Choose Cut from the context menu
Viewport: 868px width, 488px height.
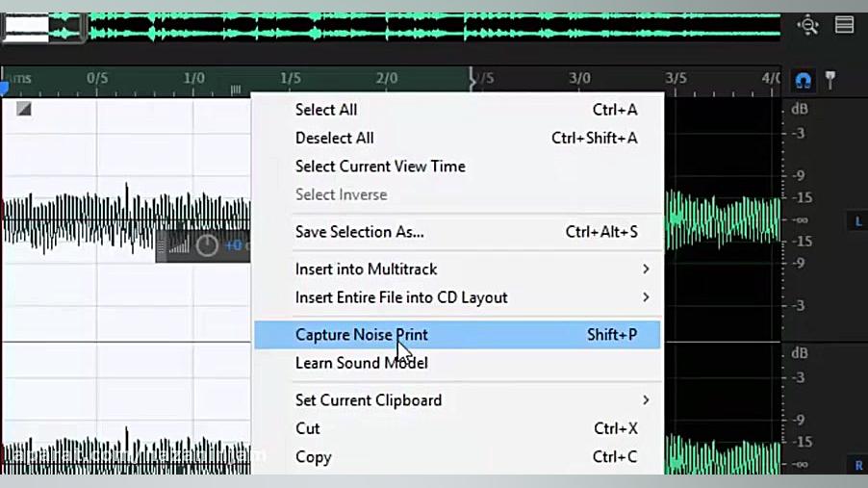click(x=457, y=428)
